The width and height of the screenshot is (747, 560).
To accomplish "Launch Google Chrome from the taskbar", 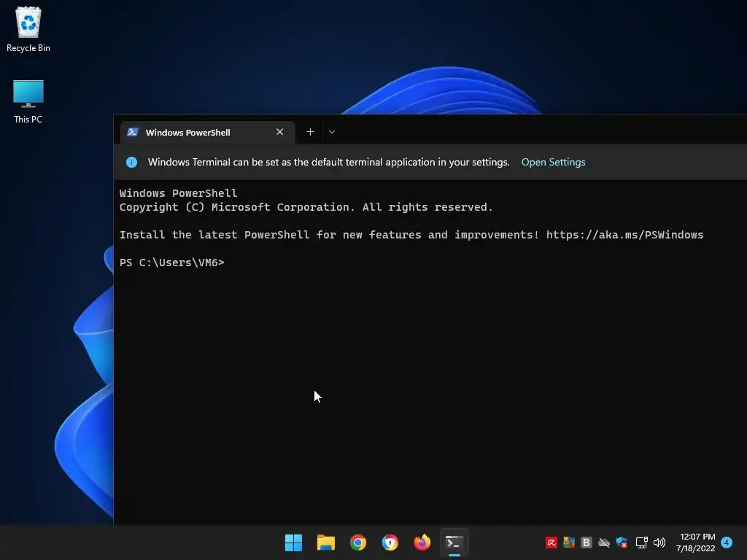I will [x=357, y=542].
